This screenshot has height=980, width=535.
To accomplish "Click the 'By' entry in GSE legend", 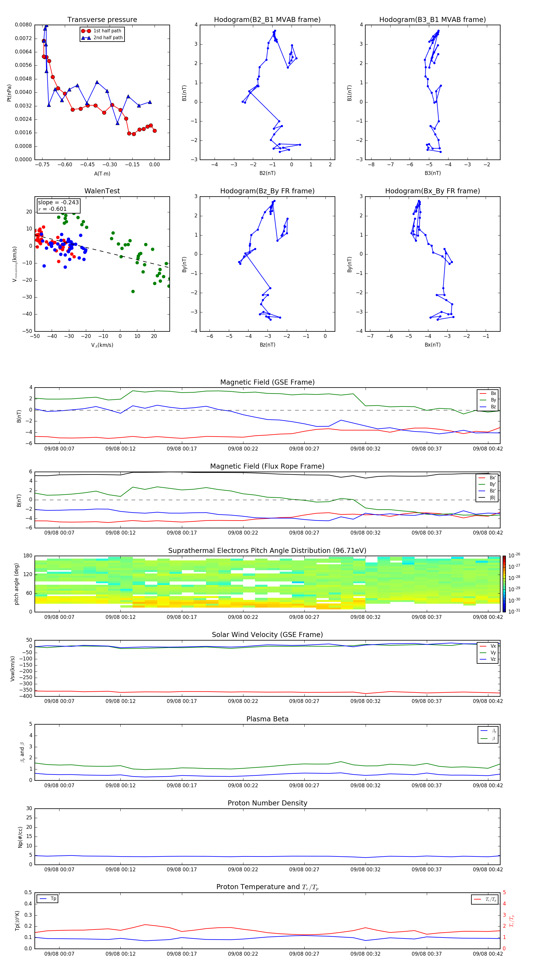I will point(488,400).
